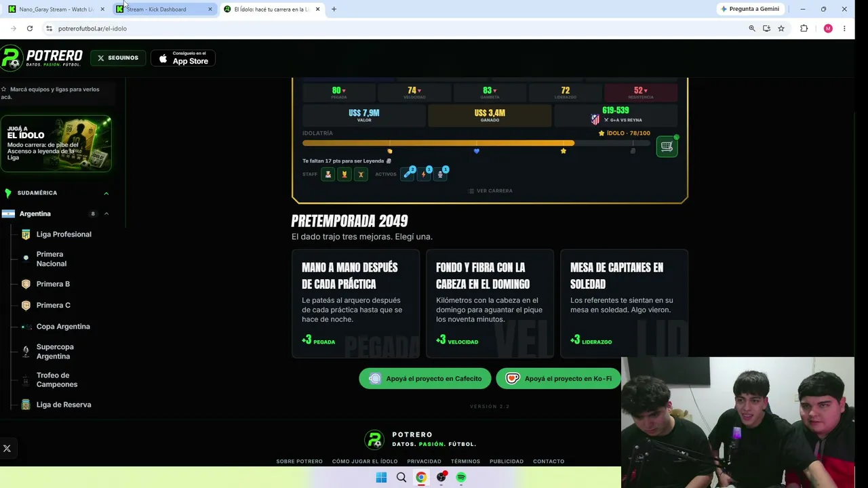
Task: Select the El Ídolo browser tab
Action: pyautogui.click(x=271, y=9)
